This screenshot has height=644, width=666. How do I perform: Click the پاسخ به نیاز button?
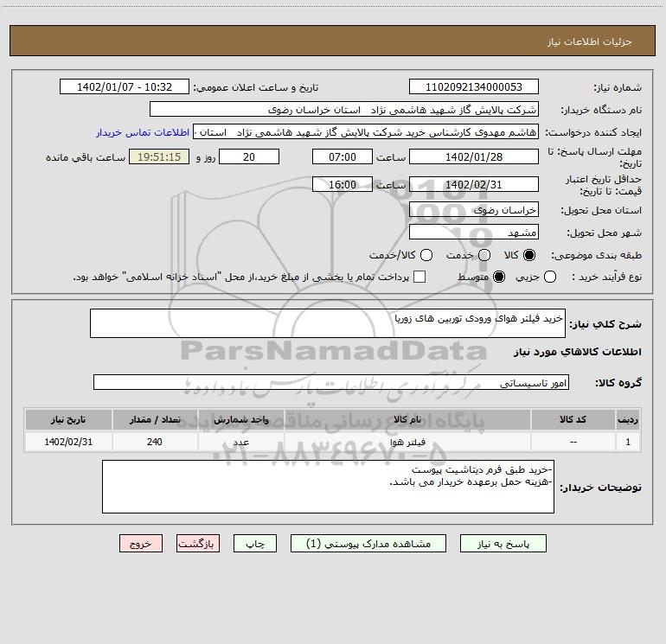(503, 544)
